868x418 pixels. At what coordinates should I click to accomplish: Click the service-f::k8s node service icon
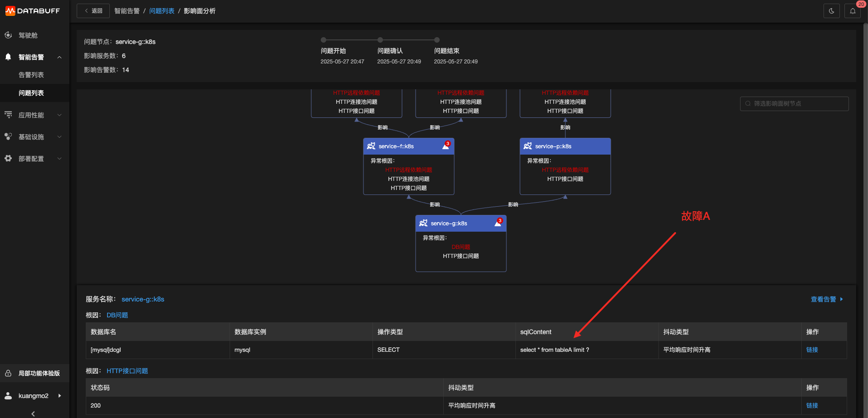click(x=371, y=146)
